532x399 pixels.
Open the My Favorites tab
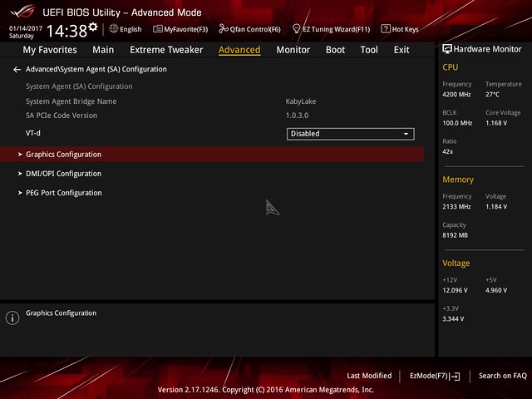pyautogui.click(x=51, y=50)
